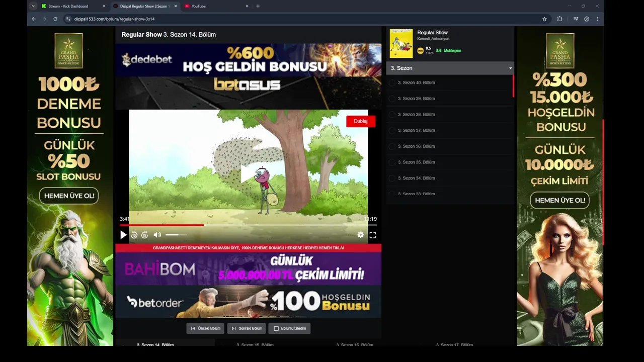Open the tab search dropdown
Image resolution: width=644 pixels, height=362 pixels.
(x=33, y=6)
